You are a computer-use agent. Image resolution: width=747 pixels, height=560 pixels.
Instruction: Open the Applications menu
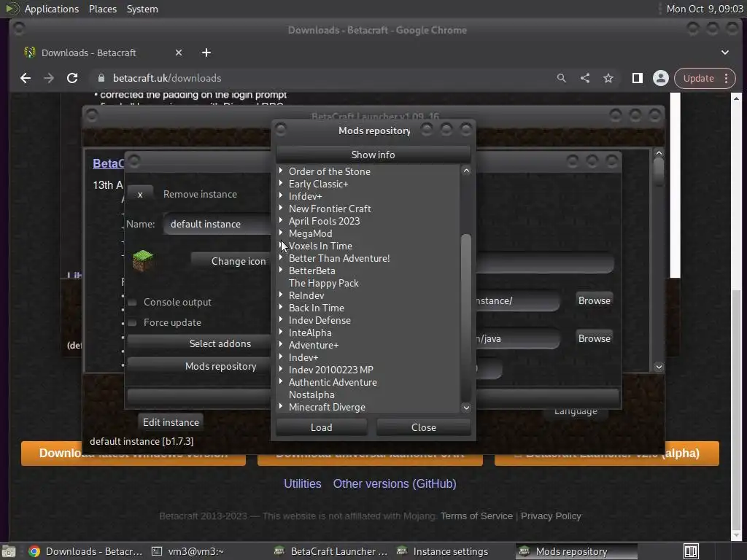(x=52, y=9)
